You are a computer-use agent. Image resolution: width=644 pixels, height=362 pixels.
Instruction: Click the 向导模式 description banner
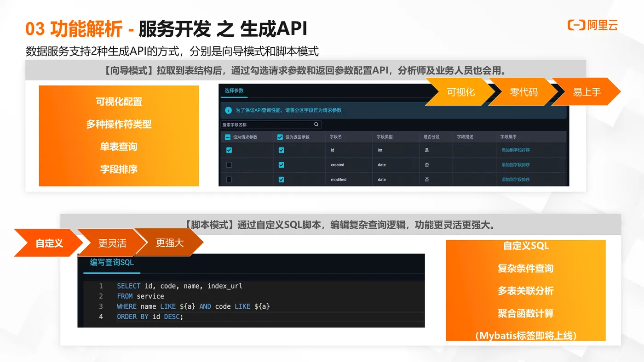(x=305, y=70)
